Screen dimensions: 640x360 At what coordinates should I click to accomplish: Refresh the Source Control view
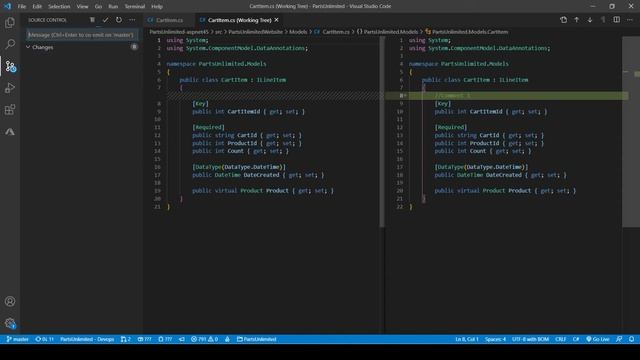(118, 20)
